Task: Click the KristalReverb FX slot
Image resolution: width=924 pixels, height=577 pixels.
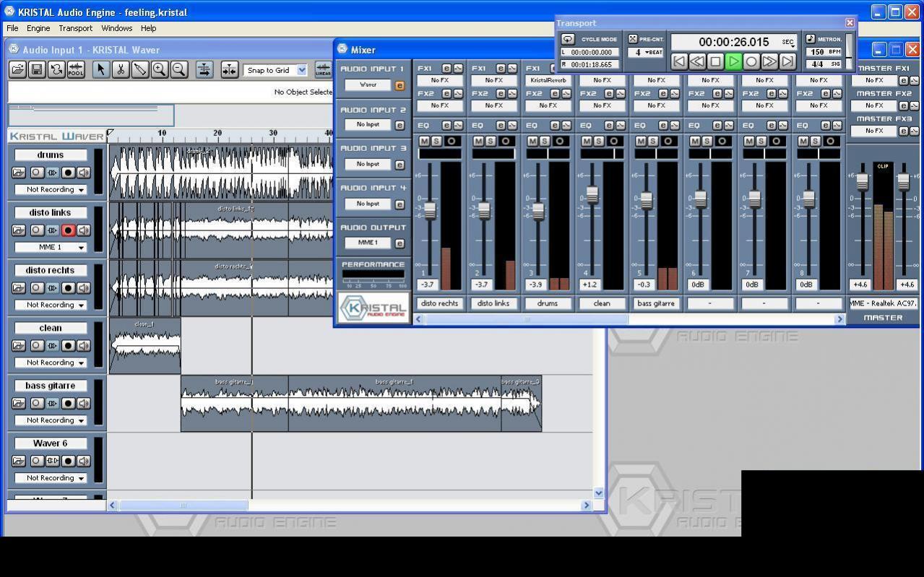Action: (548, 81)
